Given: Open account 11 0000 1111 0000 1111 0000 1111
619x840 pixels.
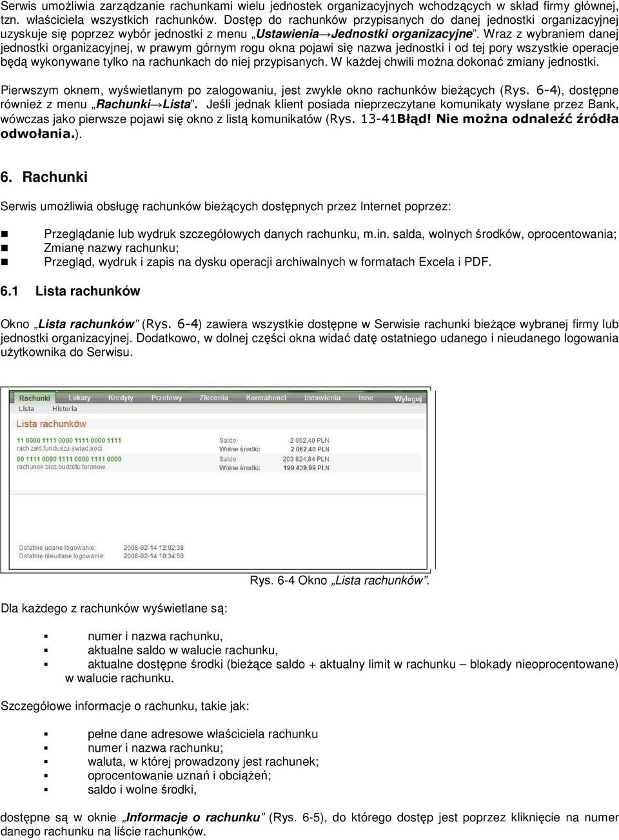Looking at the screenshot, I should tap(69, 440).
